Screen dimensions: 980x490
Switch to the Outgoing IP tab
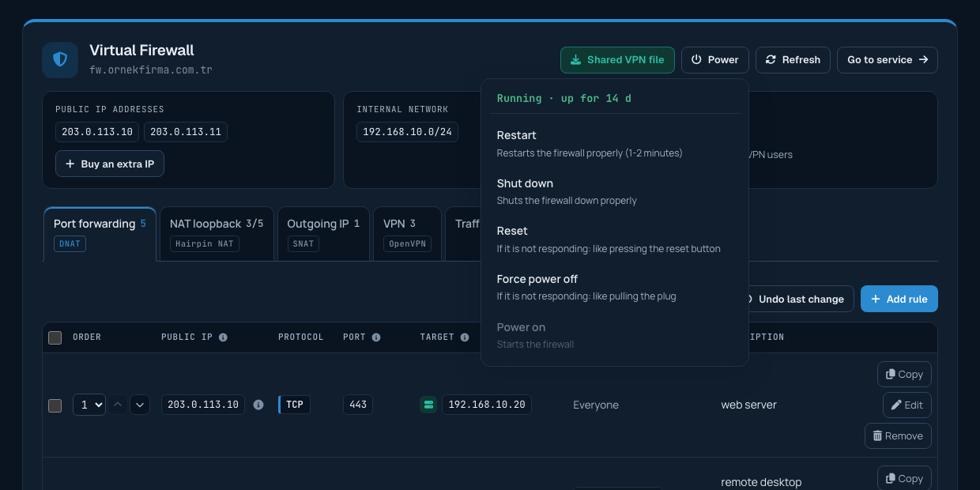[x=323, y=234]
